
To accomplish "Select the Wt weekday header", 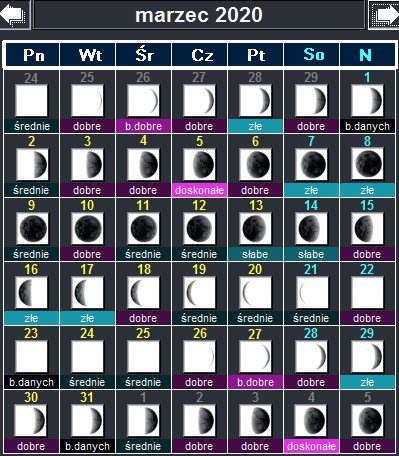I will point(88,55).
